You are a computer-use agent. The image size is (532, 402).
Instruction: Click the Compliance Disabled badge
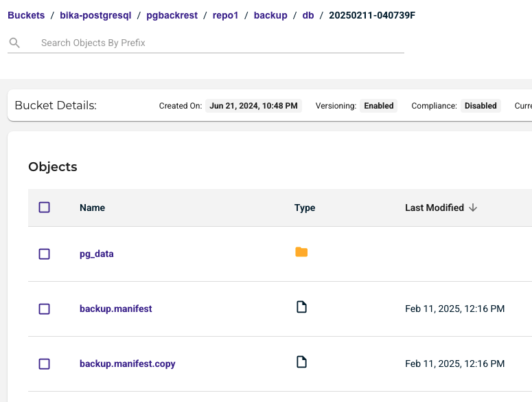[x=481, y=106]
